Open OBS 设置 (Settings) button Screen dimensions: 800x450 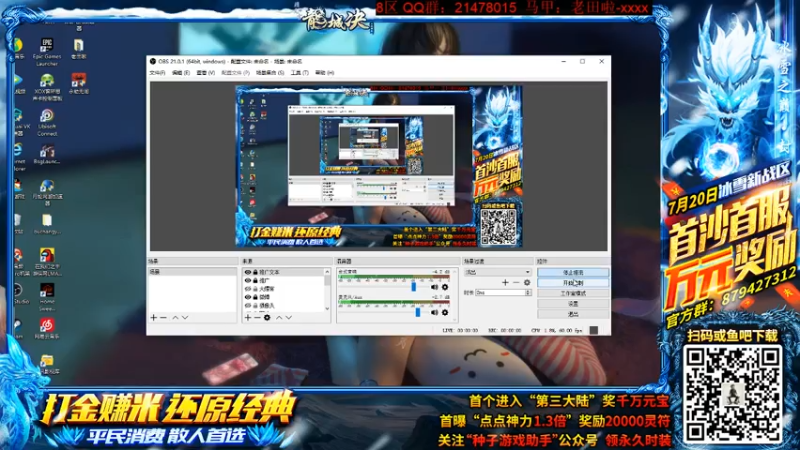[573, 304]
